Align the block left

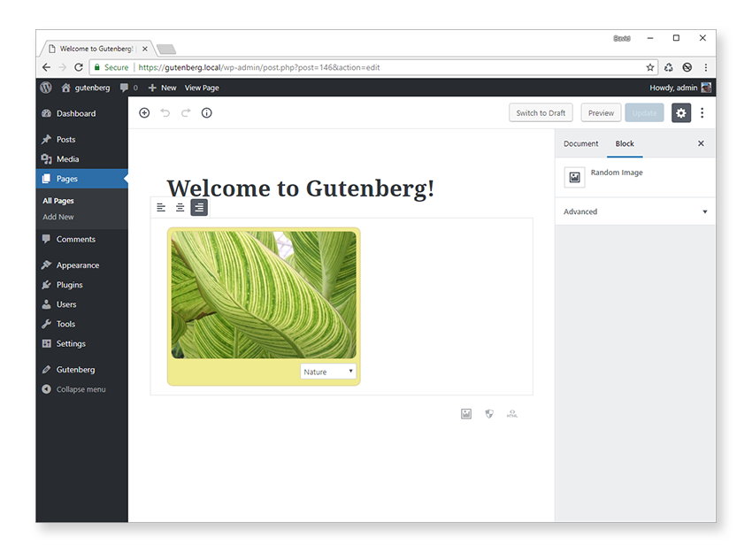coord(161,208)
